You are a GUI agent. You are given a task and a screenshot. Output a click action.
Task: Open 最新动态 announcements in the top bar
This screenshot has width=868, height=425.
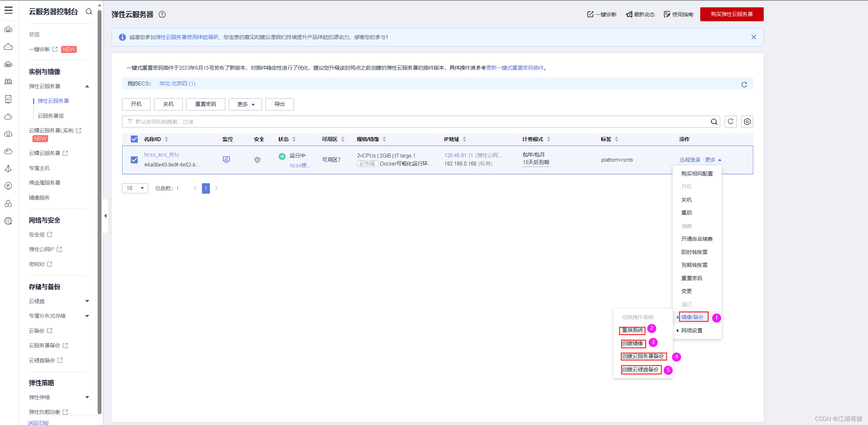(x=640, y=14)
